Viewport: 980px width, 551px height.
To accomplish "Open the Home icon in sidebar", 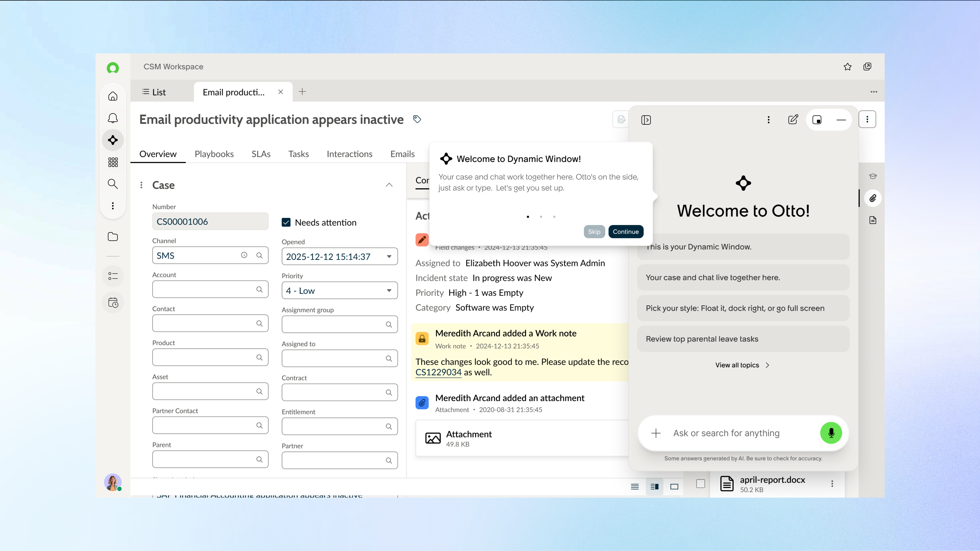I will (x=113, y=96).
